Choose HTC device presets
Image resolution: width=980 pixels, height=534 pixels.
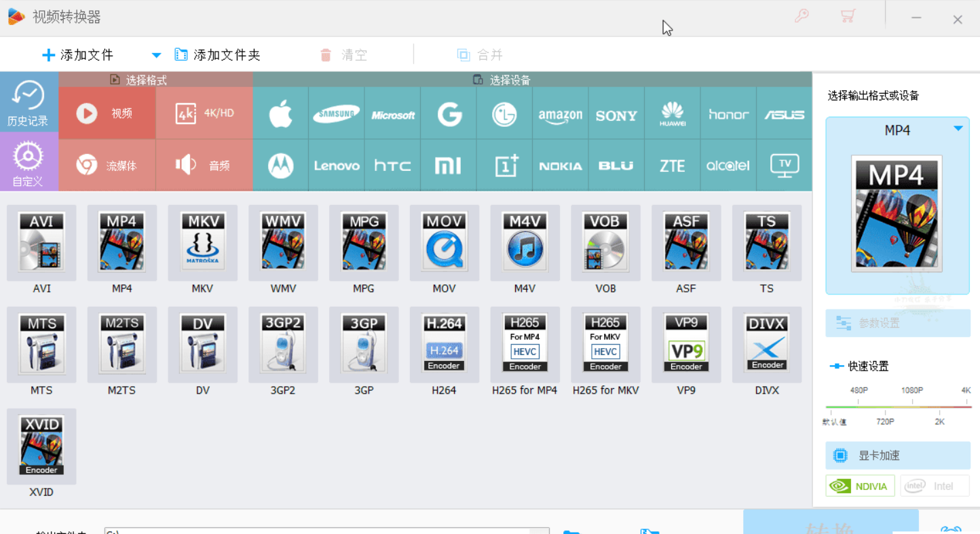(393, 166)
